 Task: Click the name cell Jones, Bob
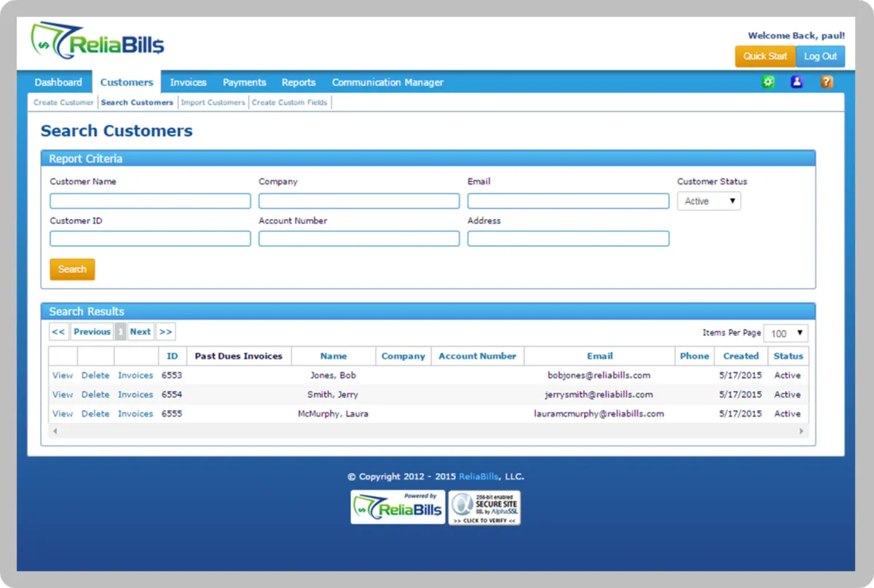pos(333,376)
